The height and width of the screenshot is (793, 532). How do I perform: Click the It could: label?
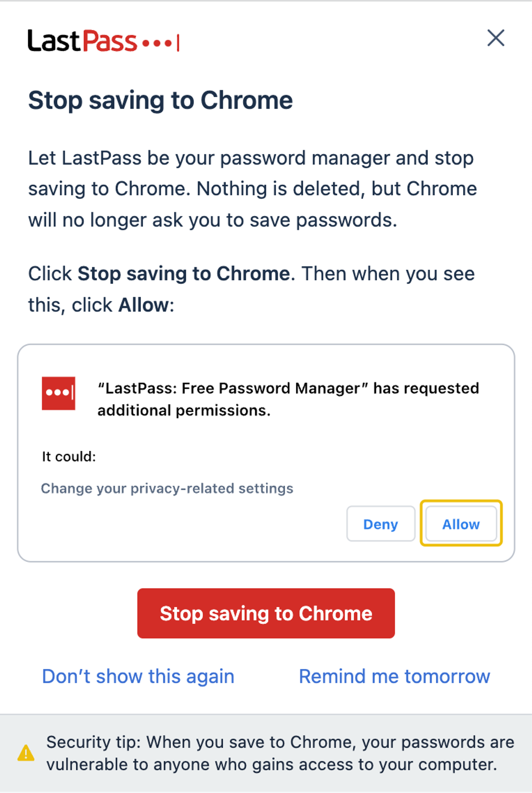[69, 457]
